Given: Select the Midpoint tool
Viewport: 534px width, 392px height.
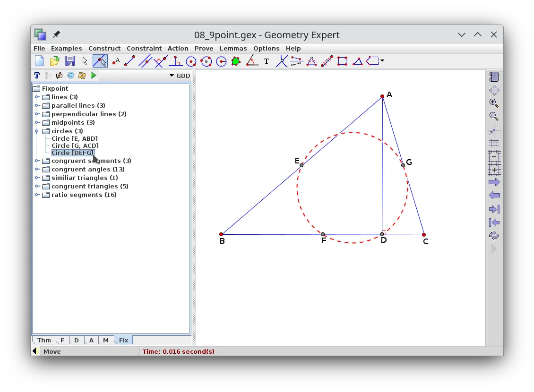Looking at the screenshot, I should point(327,61).
